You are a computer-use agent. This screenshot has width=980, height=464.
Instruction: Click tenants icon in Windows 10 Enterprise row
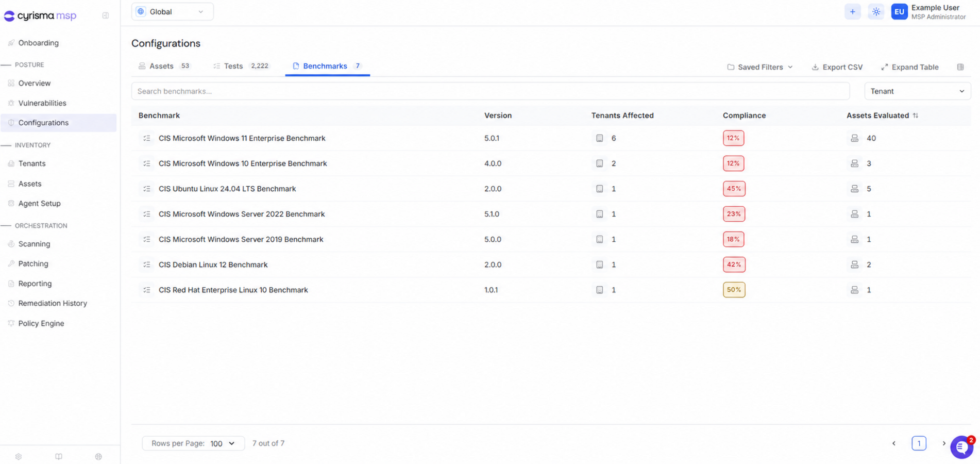pyautogui.click(x=599, y=163)
